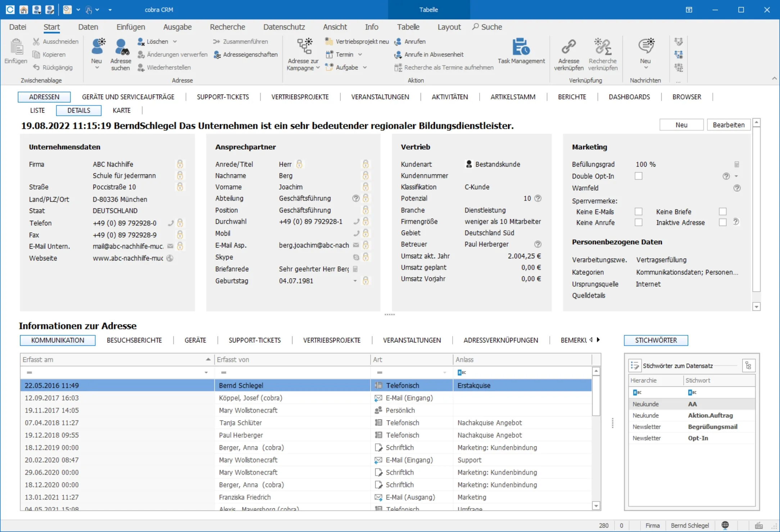Expand Adresse zur Kampagne dropdown
This screenshot has height=532, width=780.
pyautogui.click(x=318, y=68)
